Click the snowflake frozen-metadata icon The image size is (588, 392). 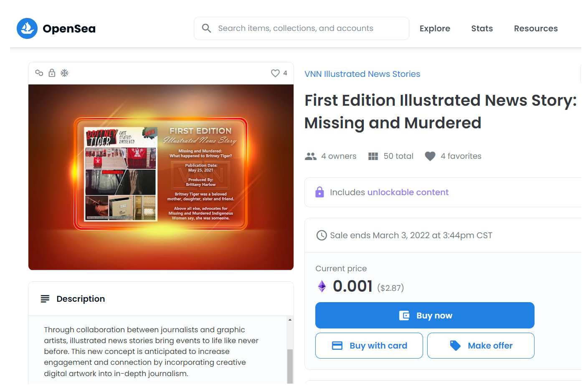click(x=64, y=73)
